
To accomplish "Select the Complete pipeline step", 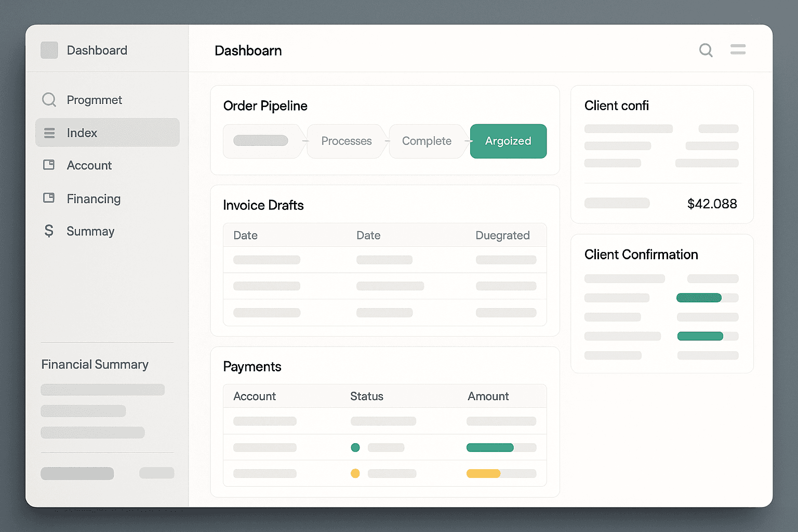I will (427, 141).
